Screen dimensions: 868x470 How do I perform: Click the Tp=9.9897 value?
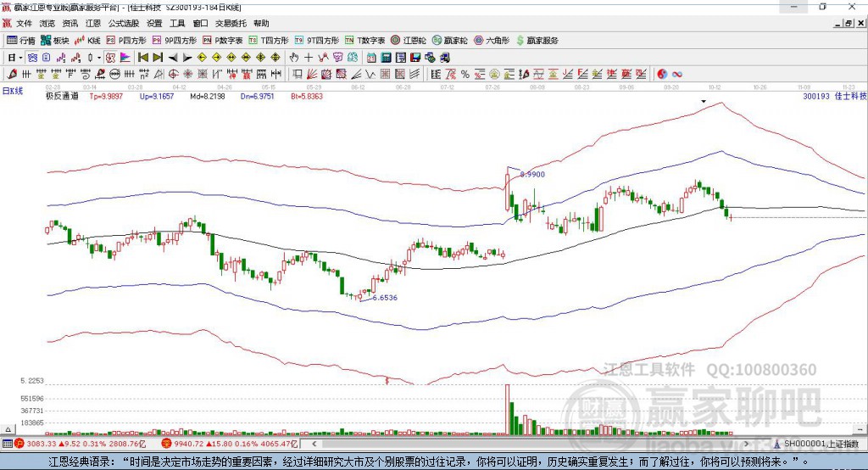(106, 96)
